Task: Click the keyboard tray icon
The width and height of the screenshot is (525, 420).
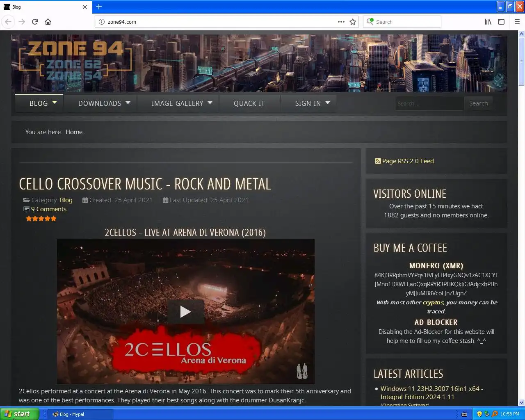Action: (464, 414)
